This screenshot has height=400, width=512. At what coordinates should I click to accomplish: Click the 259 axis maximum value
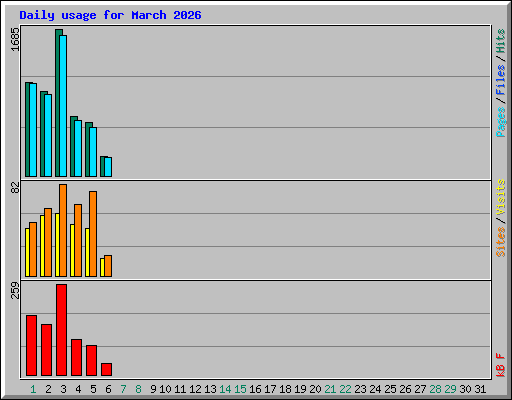(15, 290)
